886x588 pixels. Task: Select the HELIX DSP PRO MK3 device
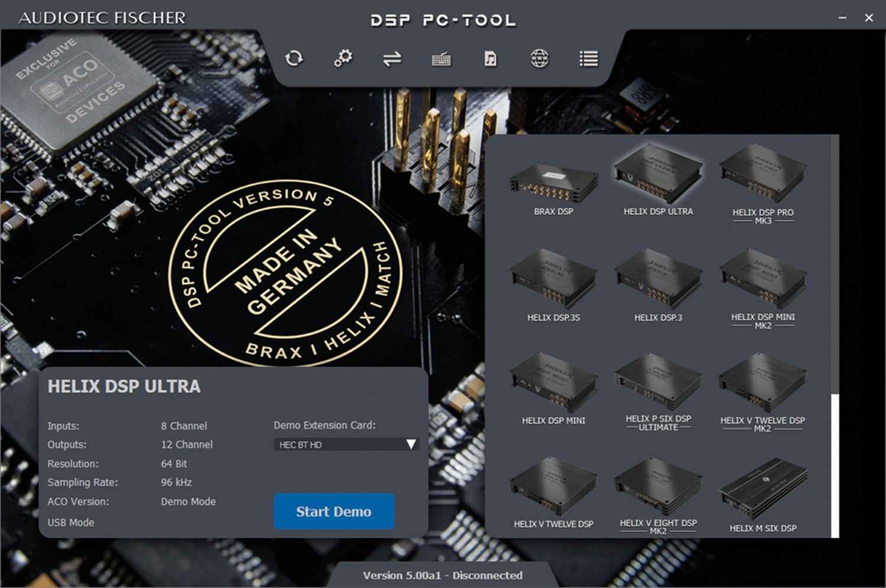(x=763, y=184)
